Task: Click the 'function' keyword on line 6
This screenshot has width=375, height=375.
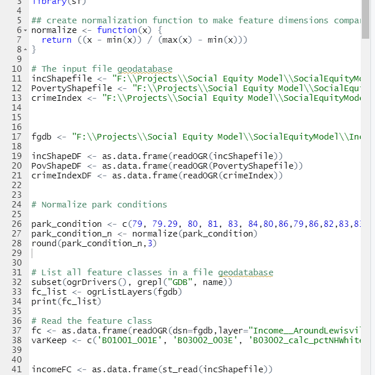Action: coord(117,30)
